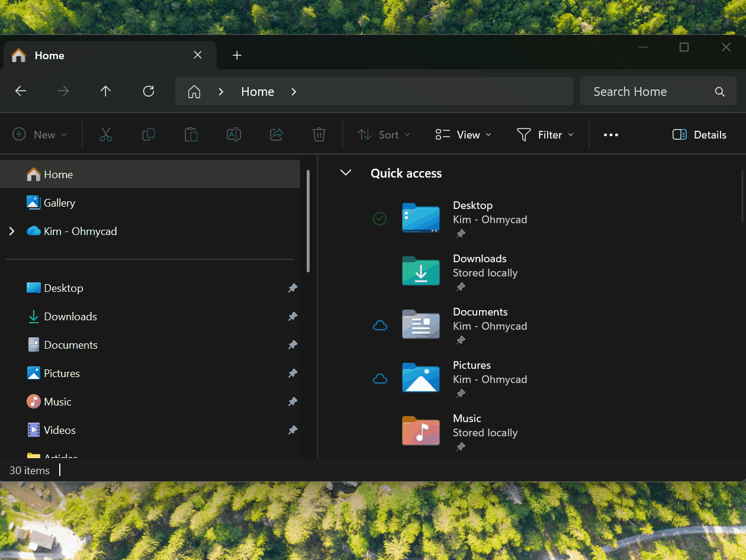Select the Desktop folder icon in Quick access
Viewport: 746px width, 560px height.
point(421,218)
